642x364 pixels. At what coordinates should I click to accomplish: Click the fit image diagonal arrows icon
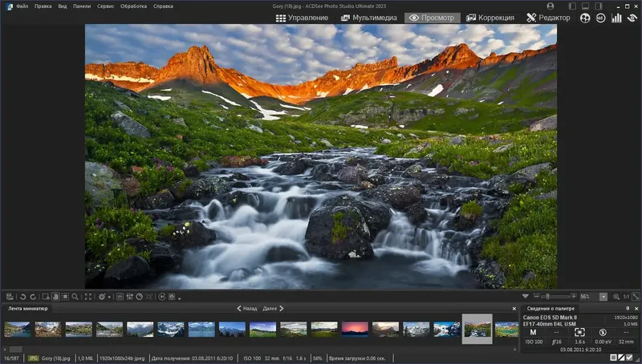click(x=636, y=297)
